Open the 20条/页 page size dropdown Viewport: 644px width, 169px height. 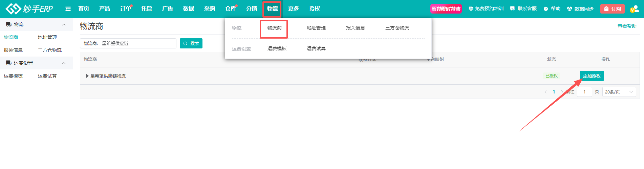tap(619, 92)
